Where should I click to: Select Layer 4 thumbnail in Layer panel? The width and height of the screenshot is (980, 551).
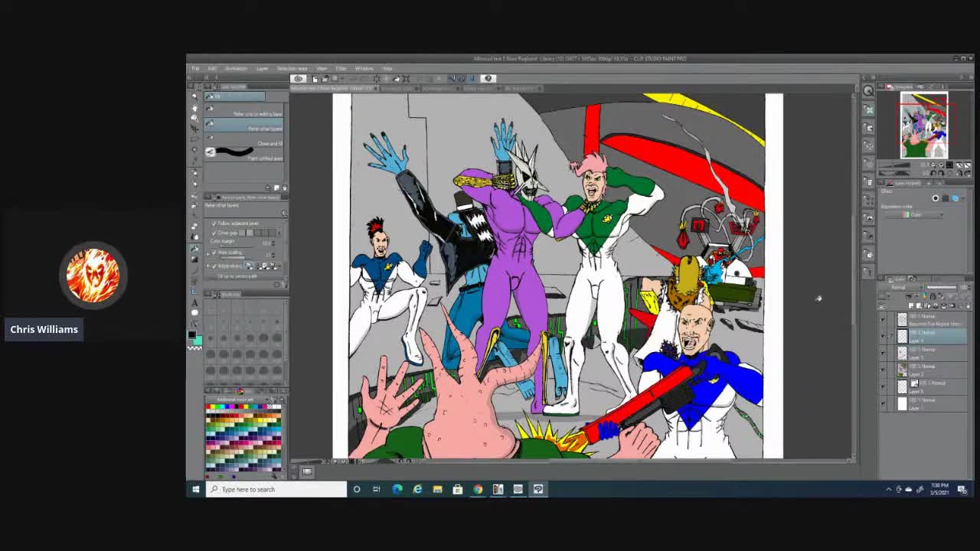(x=903, y=336)
